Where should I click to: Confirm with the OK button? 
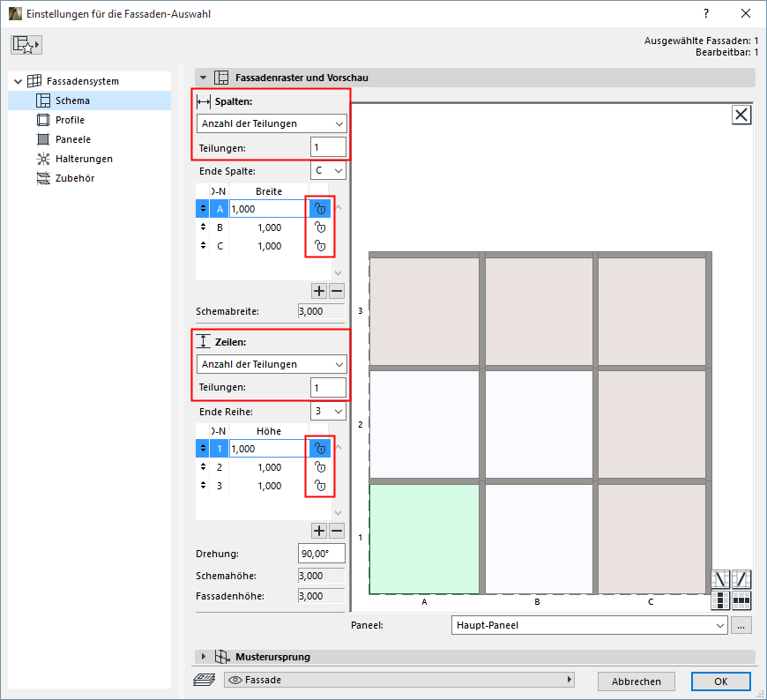(720, 681)
